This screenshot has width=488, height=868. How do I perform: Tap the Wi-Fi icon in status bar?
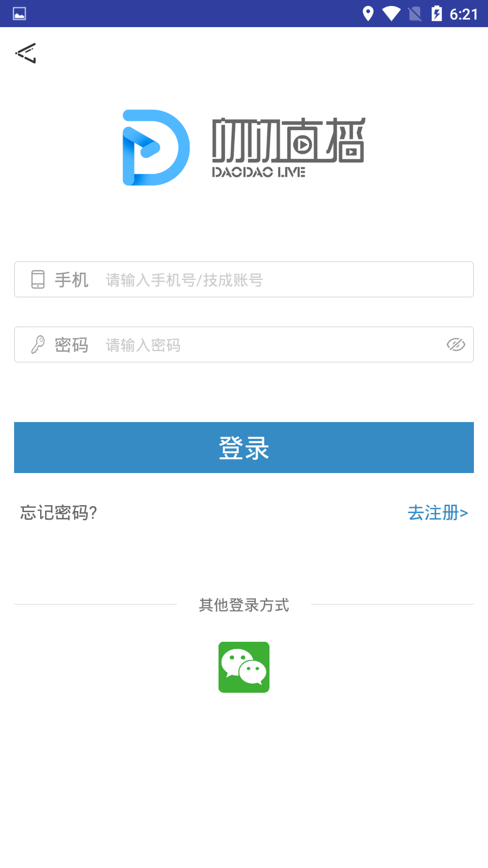[391, 14]
